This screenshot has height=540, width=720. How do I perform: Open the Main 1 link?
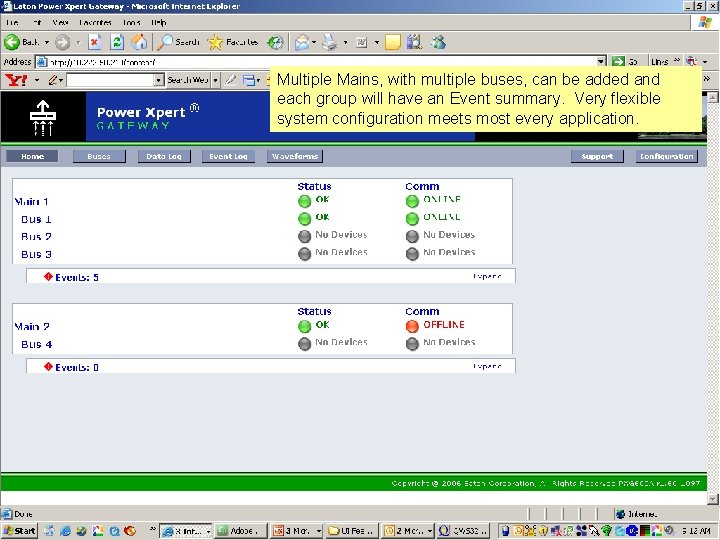31,202
